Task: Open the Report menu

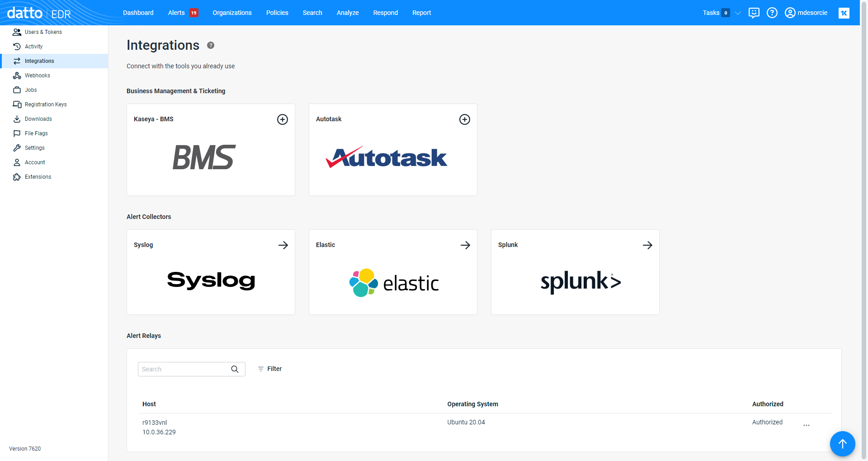Action: tap(422, 13)
